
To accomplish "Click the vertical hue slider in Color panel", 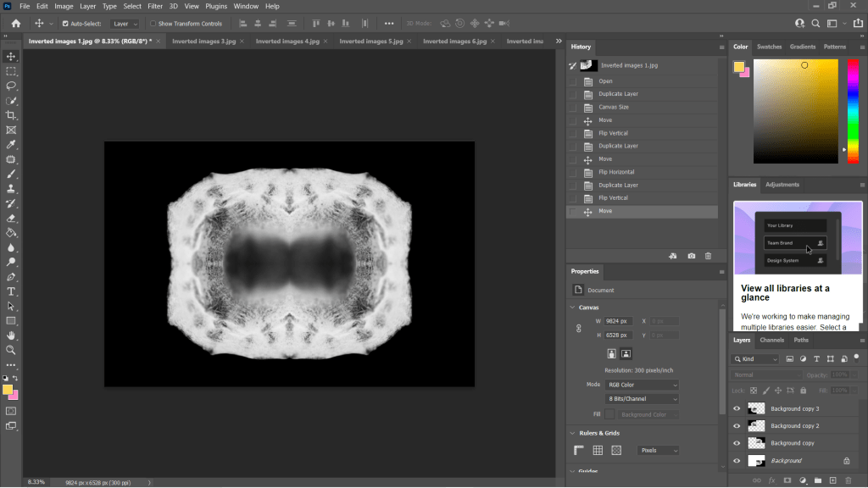I will click(x=853, y=110).
